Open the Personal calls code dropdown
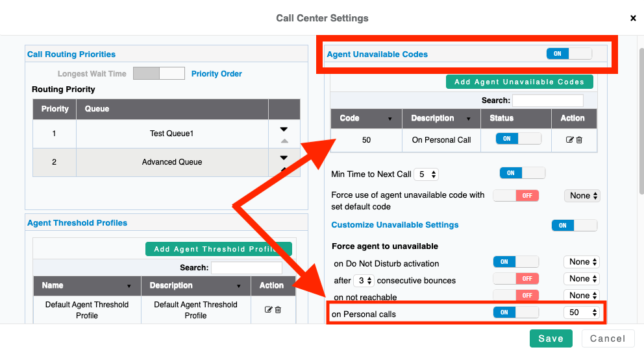 582,313
